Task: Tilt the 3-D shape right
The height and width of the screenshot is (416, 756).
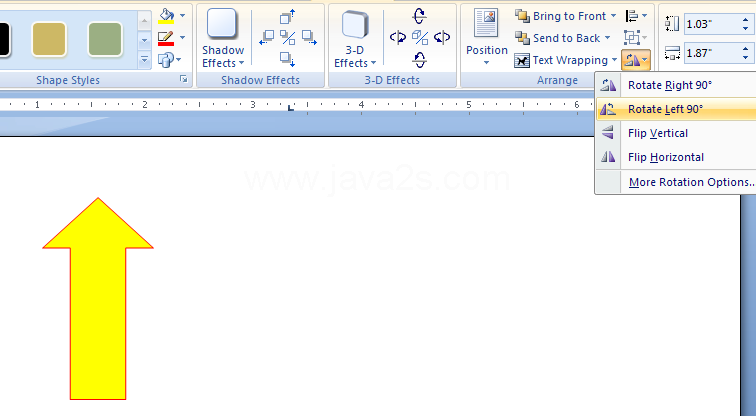Action: (442, 38)
